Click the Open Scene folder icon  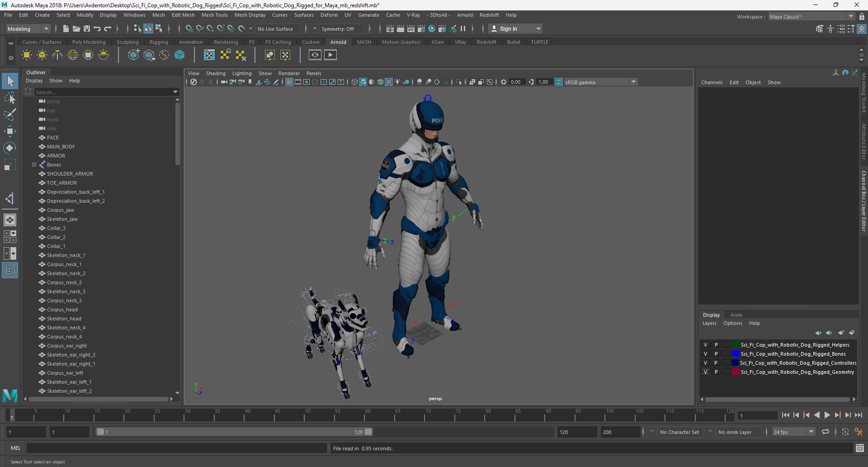[x=76, y=29]
